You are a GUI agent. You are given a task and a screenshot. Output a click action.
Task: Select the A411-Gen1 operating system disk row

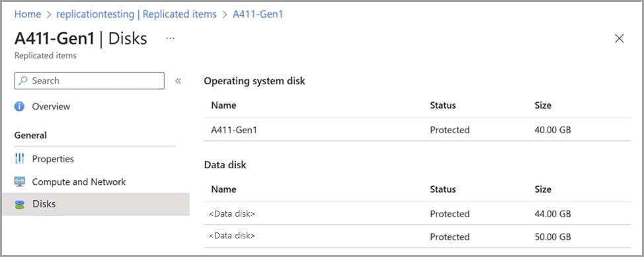pyautogui.click(x=417, y=130)
